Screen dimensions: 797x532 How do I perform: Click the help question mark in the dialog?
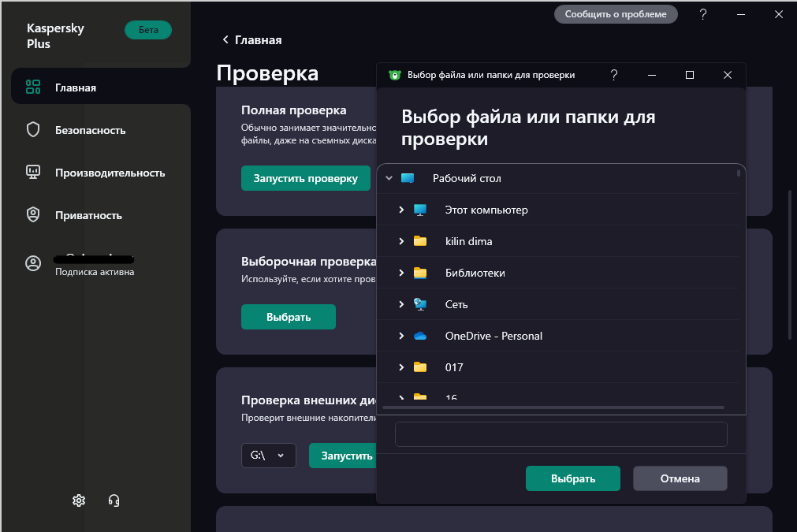coord(614,75)
